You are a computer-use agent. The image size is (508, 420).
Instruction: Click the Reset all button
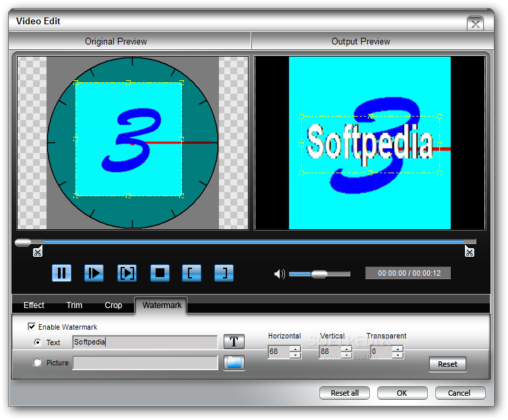click(344, 393)
